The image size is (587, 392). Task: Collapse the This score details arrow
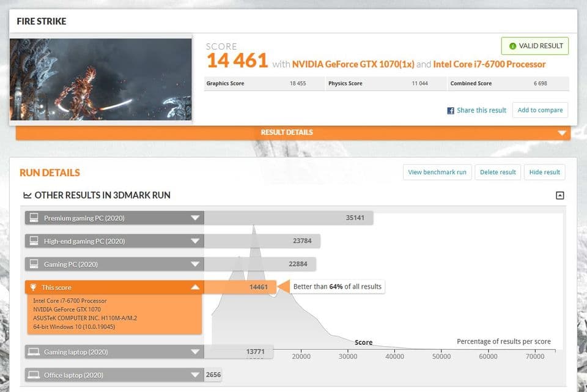[x=195, y=287]
